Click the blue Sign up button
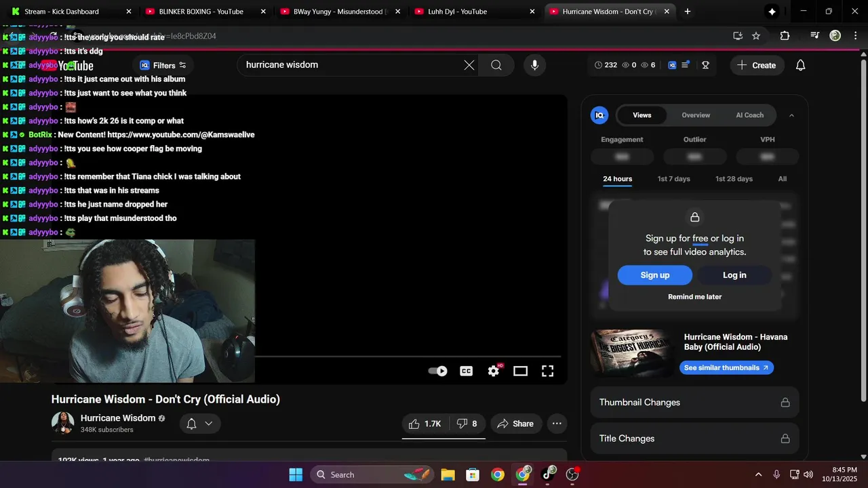This screenshot has height=488, width=868. click(655, 275)
